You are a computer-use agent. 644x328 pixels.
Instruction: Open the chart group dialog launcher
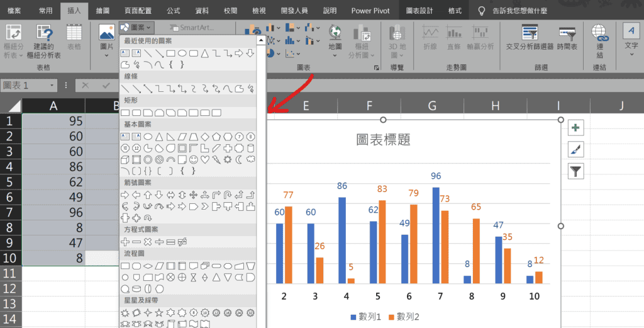[376, 68]
